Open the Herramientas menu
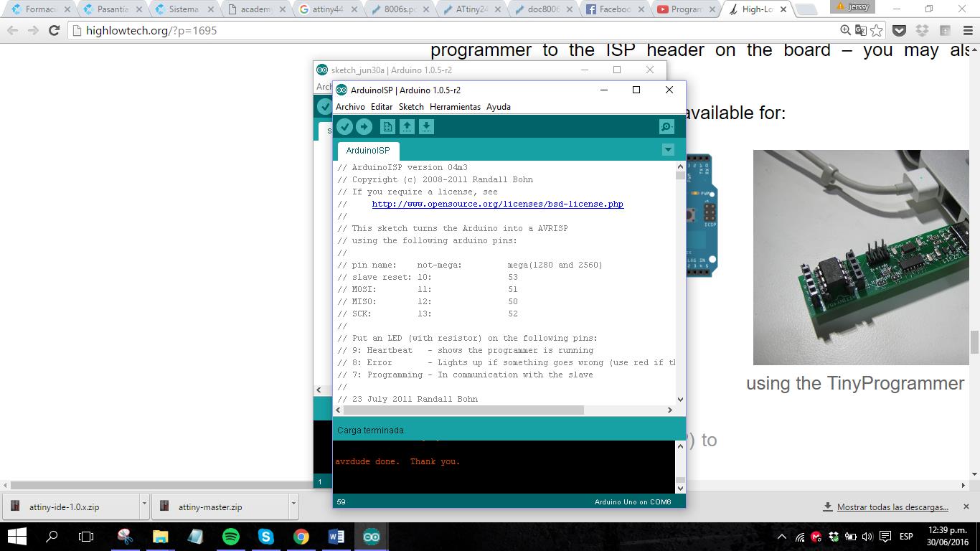This screenshot has width=980, height=551. click(x=455, y=107)
